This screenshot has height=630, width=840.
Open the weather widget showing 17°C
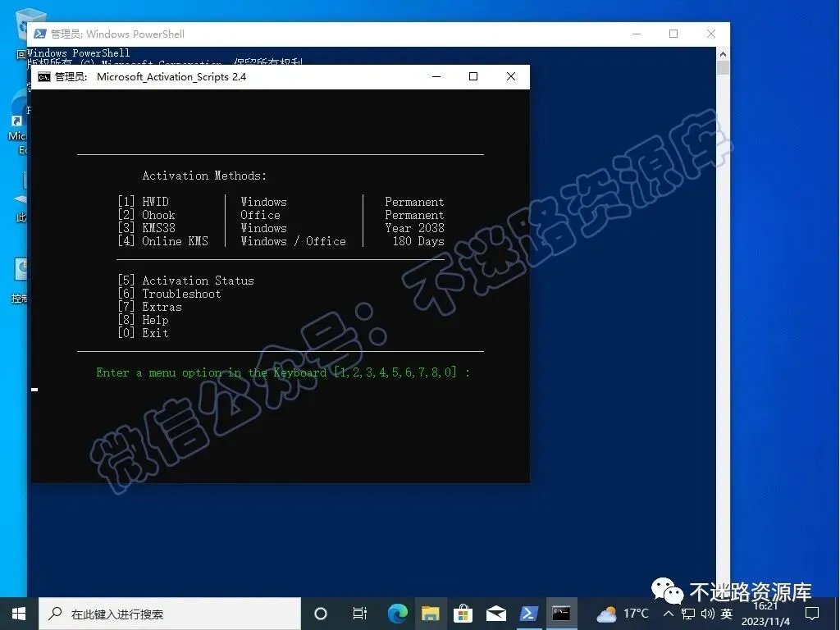click(x=622, y=614)
